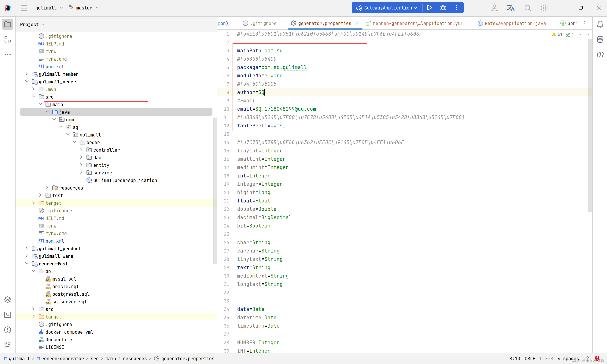Expand the gulimall_member module
Screen dimensions: 607x364
click(x=27, y=74)
